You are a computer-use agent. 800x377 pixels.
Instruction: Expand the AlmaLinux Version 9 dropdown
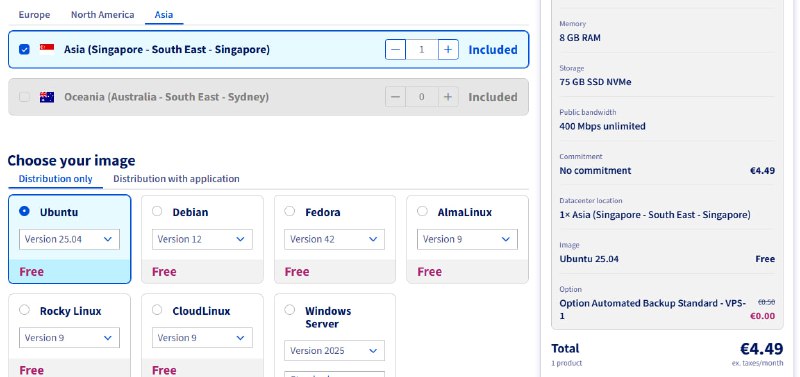tap(467, 239)
